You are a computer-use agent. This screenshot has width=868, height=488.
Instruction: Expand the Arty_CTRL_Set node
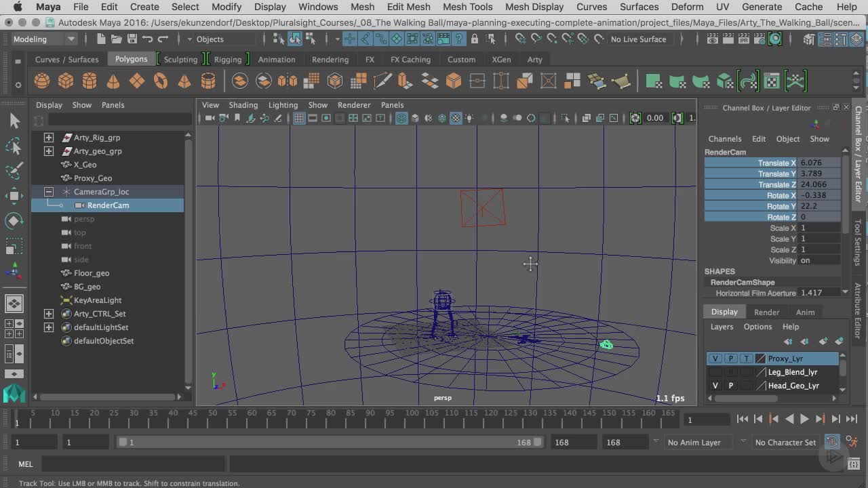(49, 314)
